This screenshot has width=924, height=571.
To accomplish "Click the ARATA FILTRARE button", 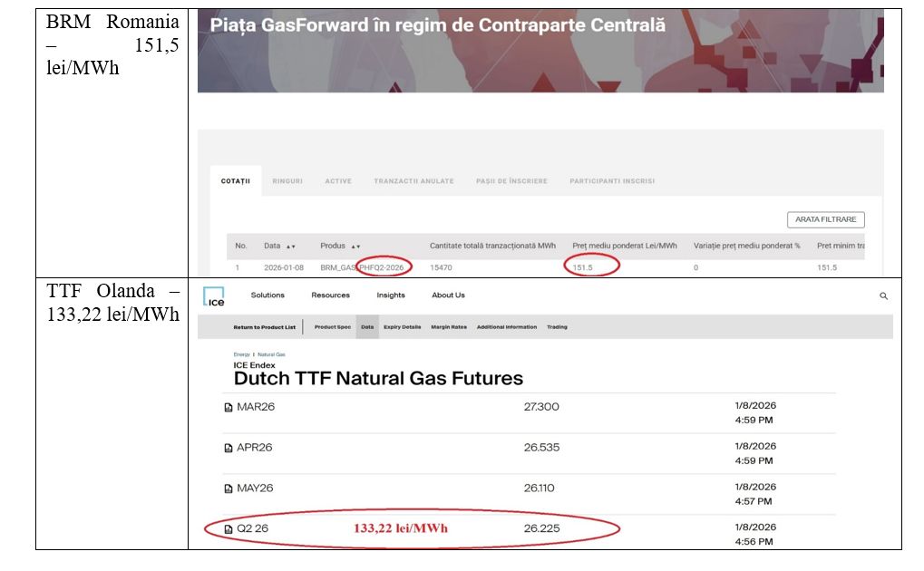I will coord(825,218).
